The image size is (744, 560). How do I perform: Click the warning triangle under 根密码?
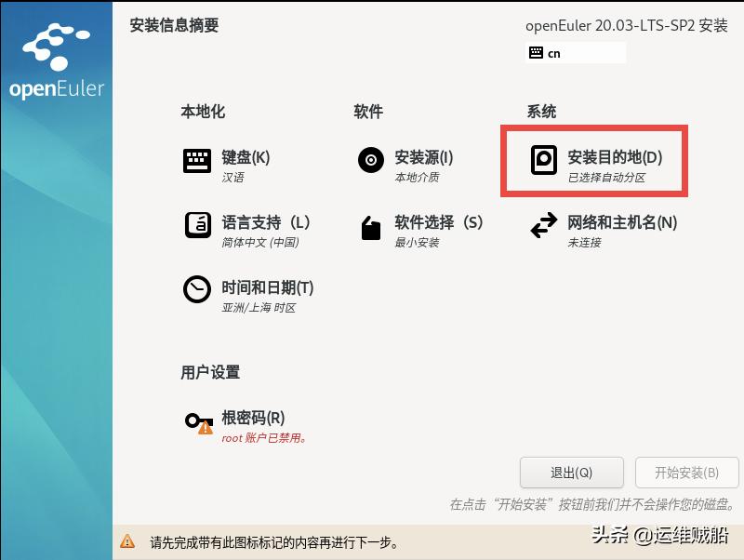pos(206,430)
